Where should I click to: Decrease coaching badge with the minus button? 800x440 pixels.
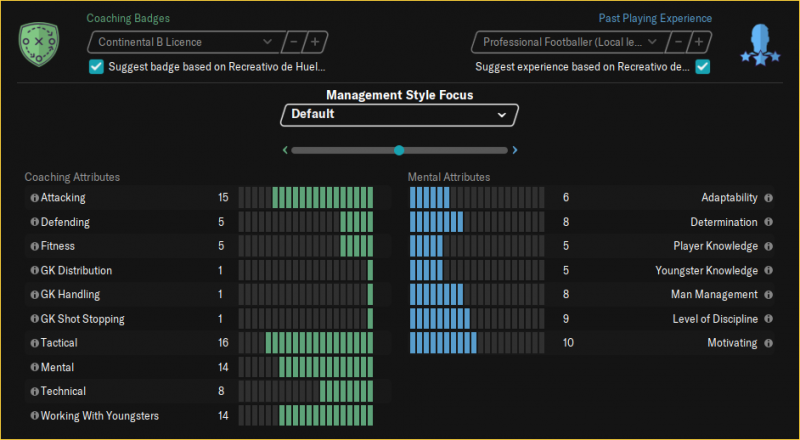click(292, 42)
